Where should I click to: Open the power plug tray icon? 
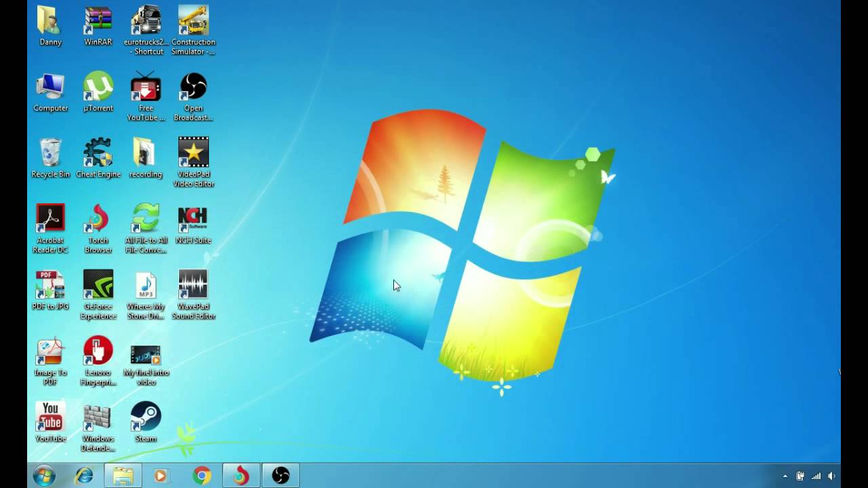tap(801, 476)
